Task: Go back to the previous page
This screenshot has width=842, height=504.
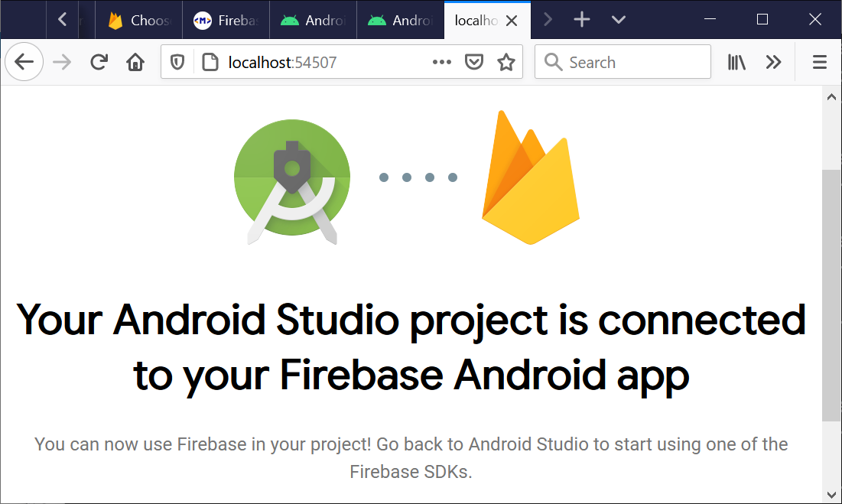Action: coord(24,63)
